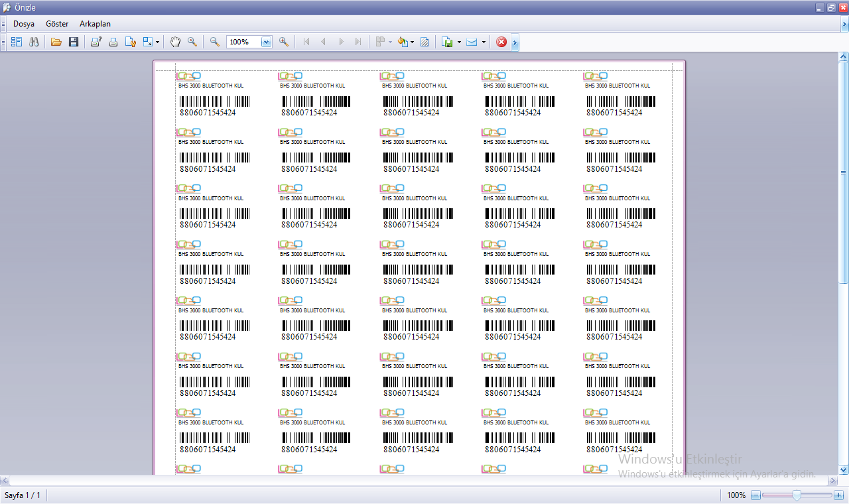Toggle the document map panel icon
849x504 pixels.
17,42
